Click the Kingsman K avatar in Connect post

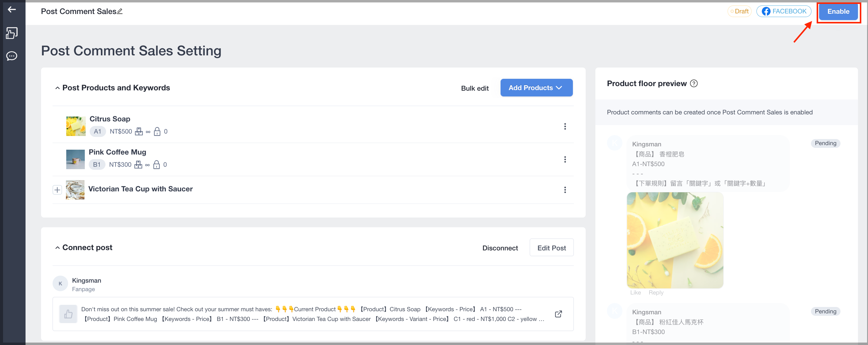pyautogui.click(x=60, y=284)
